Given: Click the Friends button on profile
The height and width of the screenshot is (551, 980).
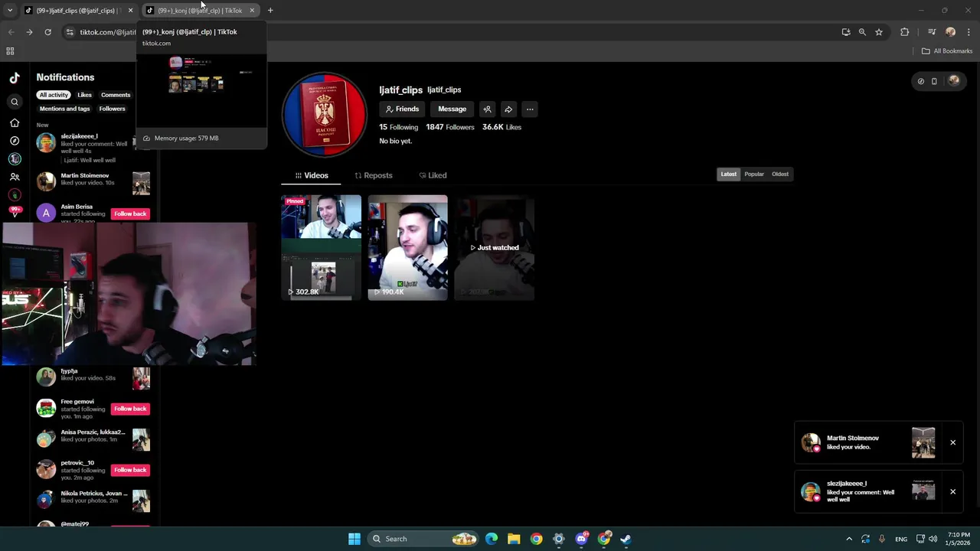Looking at the screenshot, I should pyautogui.click(x=402, y=109).
